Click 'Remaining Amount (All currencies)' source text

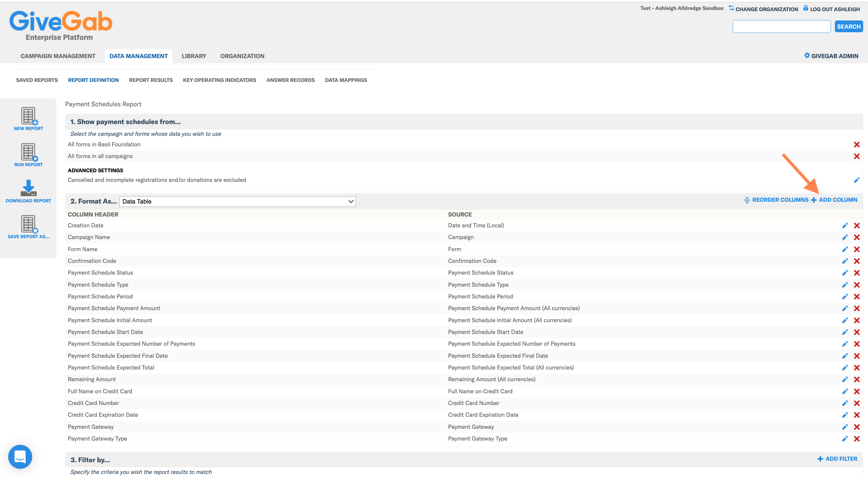point(492,379)
